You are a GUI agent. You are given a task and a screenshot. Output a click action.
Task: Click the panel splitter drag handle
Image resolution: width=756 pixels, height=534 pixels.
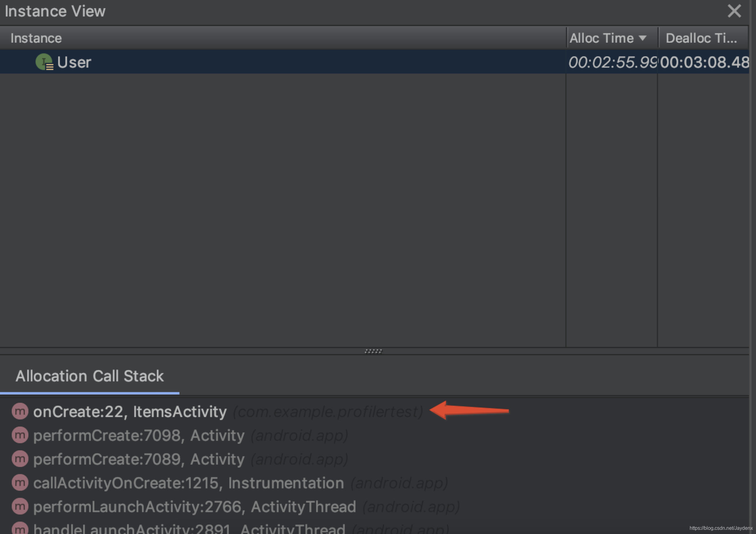click(373, 351)
